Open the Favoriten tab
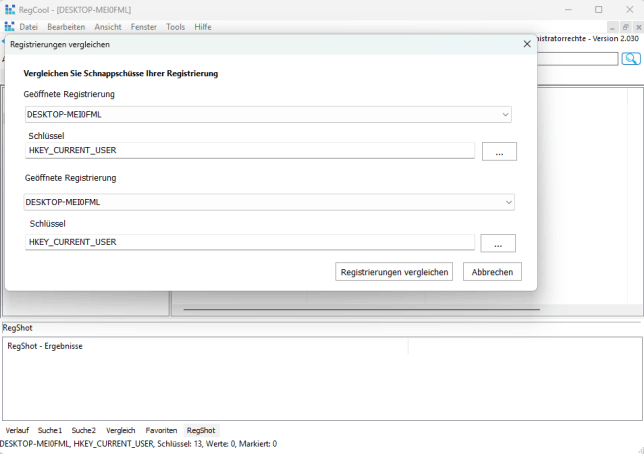Screen dimensions: 644x454 tap(161, 430)
